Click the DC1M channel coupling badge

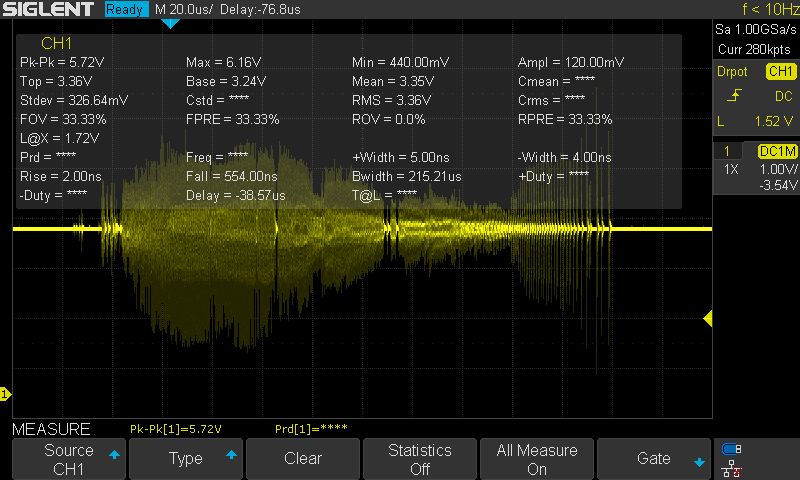coord(777,151)
